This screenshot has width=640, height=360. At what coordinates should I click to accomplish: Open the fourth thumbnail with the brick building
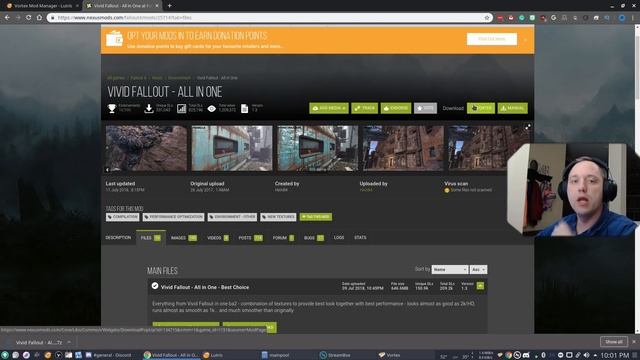pos(403,148)
